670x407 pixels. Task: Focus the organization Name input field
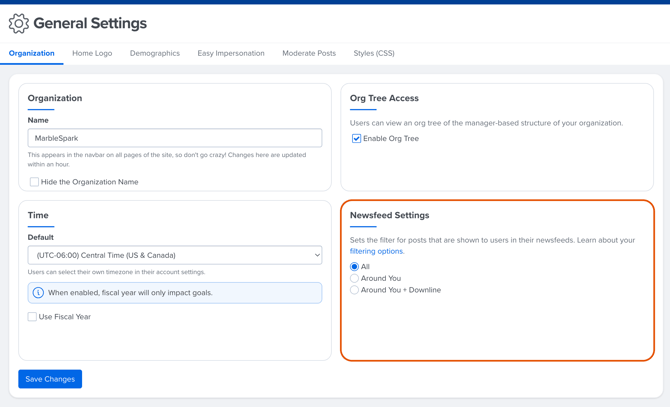pyautogui.click(x=175, y=138)
